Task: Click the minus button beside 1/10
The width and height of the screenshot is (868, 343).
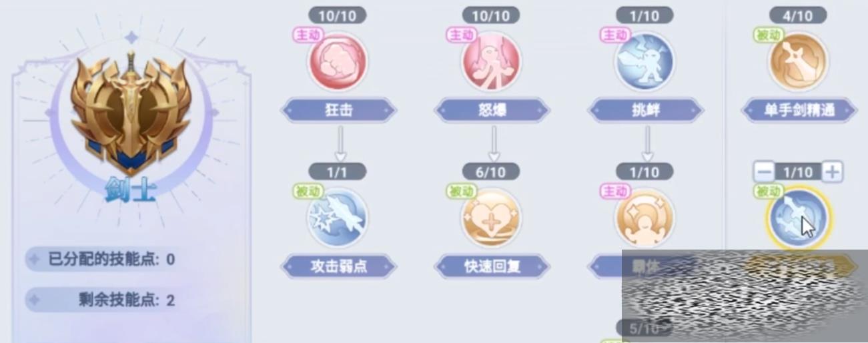Action: pos(765,172)
